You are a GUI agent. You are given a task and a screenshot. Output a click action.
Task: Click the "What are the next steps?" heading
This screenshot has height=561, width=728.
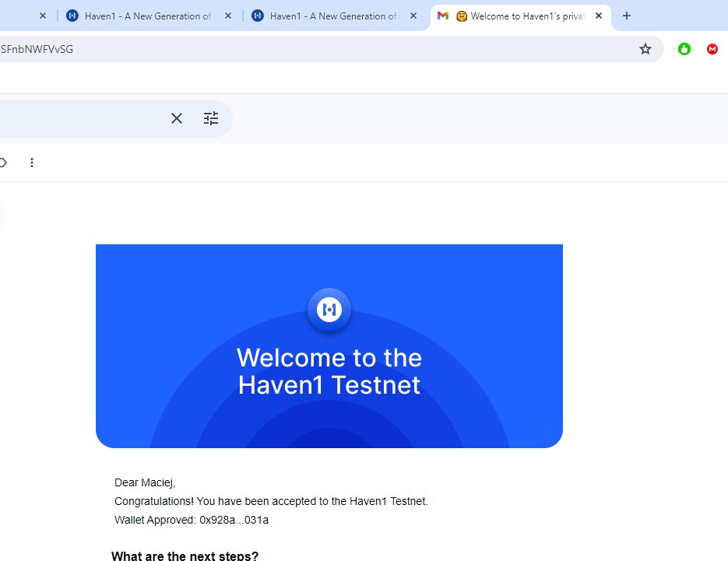click(x=185, y=556)
